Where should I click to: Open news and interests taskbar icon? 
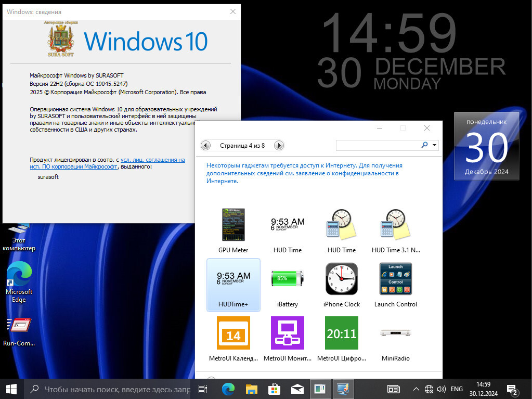coord(394,389)
